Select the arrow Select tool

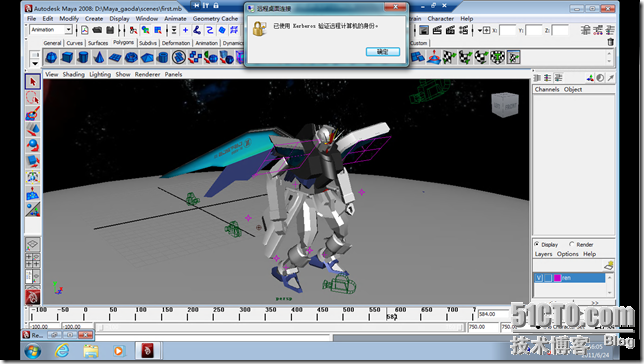point(33,82)
